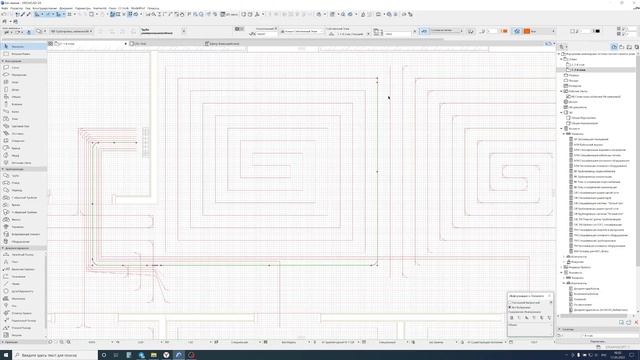Close the floating element information panel
Screen dimensions: 640x360
[x=549, y=296]
